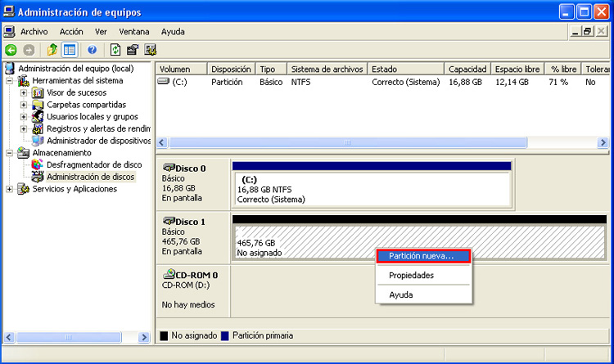Sort by the Tipo column header
614x364 pixels.
pyautogui.click(x=271, y=69)
